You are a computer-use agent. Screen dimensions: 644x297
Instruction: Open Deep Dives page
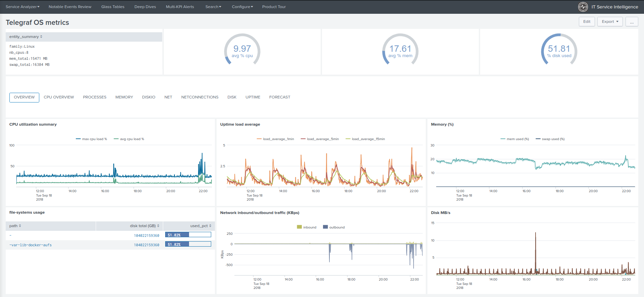(x=145, y=7)
